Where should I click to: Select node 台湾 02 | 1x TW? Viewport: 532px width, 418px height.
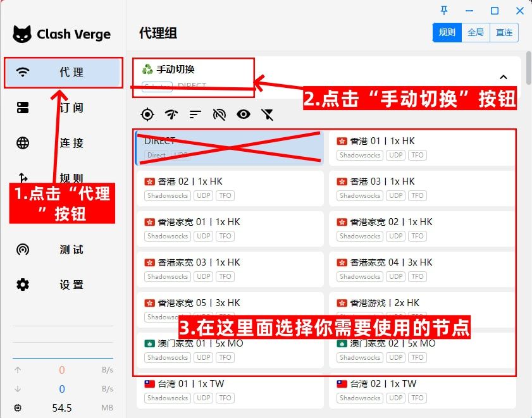coord(423,391)
